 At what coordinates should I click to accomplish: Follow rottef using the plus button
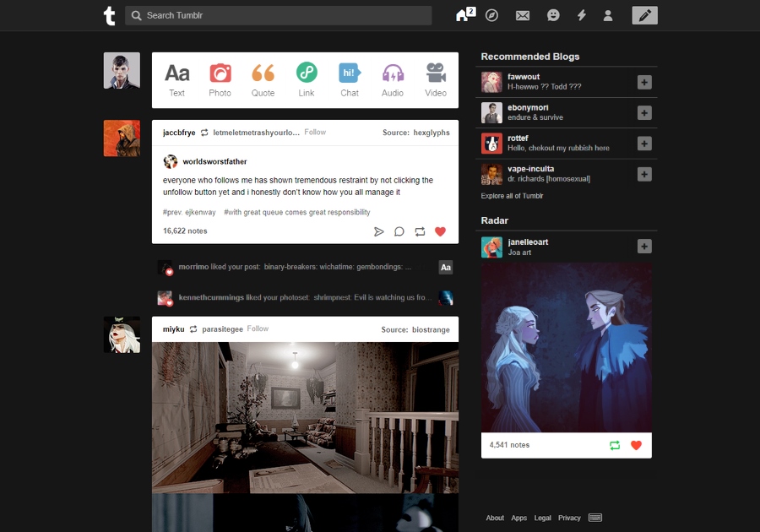(x=644, y=143)
